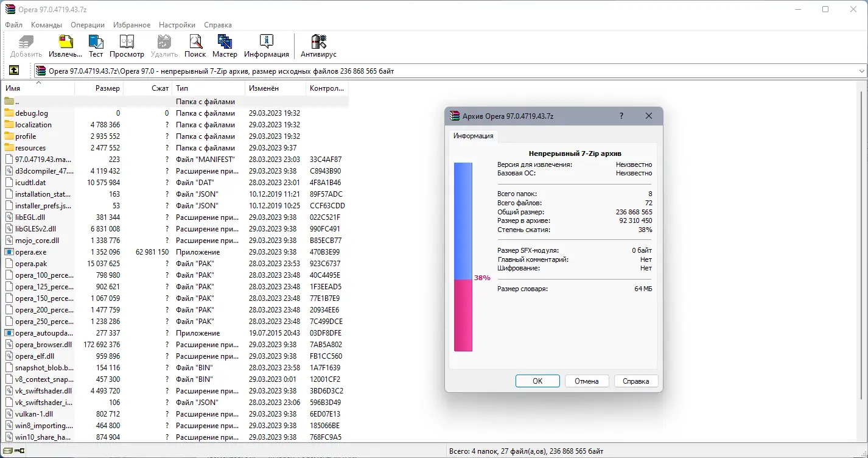Click the '?' help button in the dialog title bar
The height and width of the screenshot is (458, 868).
pyautogui.click(x=621, y=116)
